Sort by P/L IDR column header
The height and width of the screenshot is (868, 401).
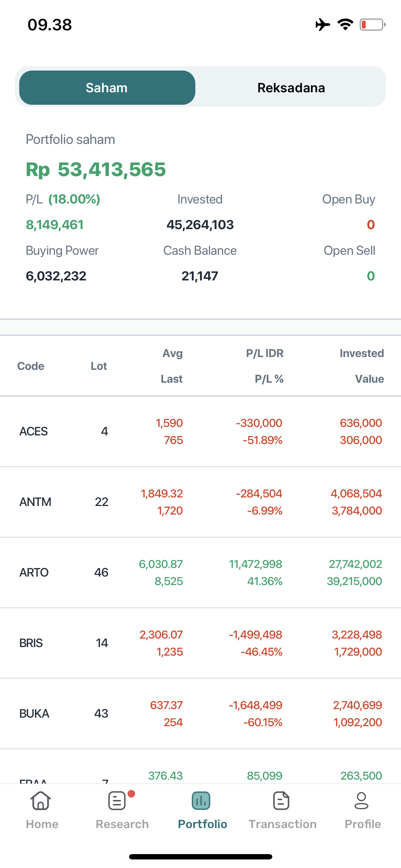click(x=264, y=353)
